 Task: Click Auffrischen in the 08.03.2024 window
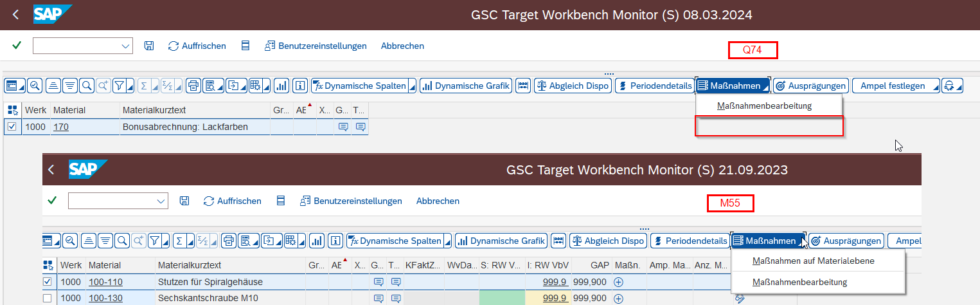197,46
